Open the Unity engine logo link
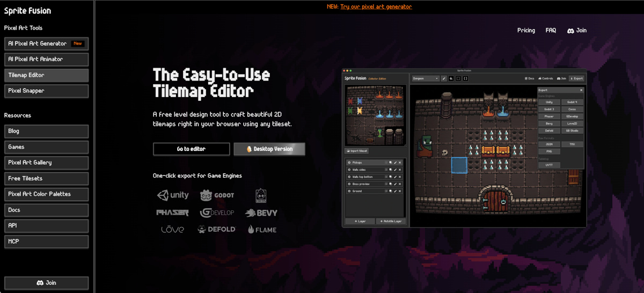Image resolution: width=644 pixels, height=293 pixels. coord(173,195)
